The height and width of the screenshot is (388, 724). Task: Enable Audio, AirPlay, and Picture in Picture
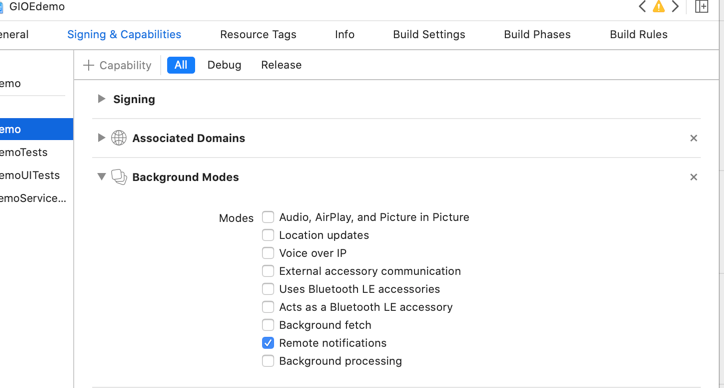[268, 217]
